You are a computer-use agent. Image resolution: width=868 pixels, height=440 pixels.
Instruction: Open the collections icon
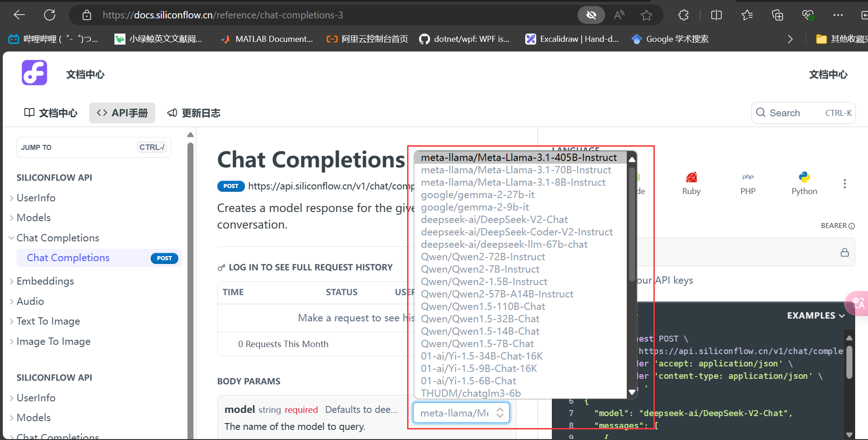click(x=777, y=15)
